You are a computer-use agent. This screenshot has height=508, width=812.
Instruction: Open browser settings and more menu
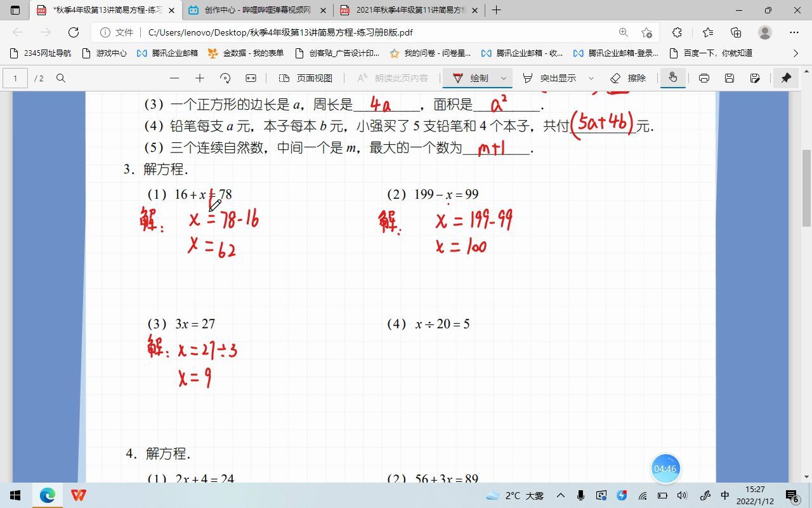[794, 32]
